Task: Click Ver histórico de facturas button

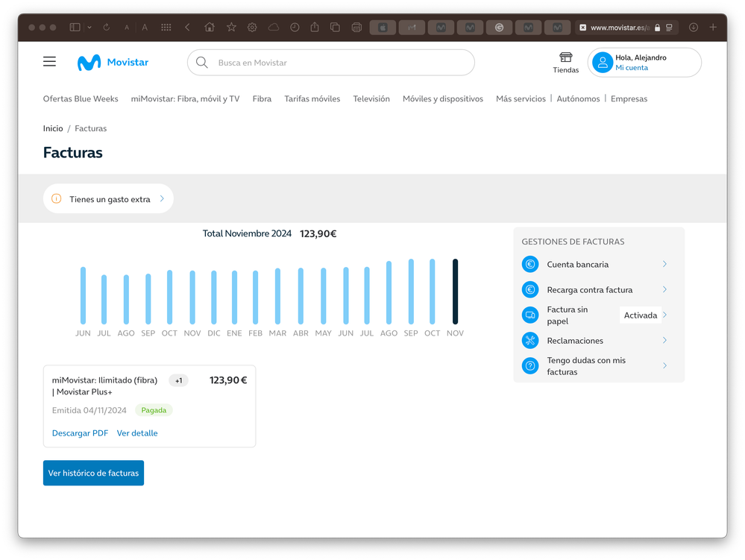Action: point(93,473)
